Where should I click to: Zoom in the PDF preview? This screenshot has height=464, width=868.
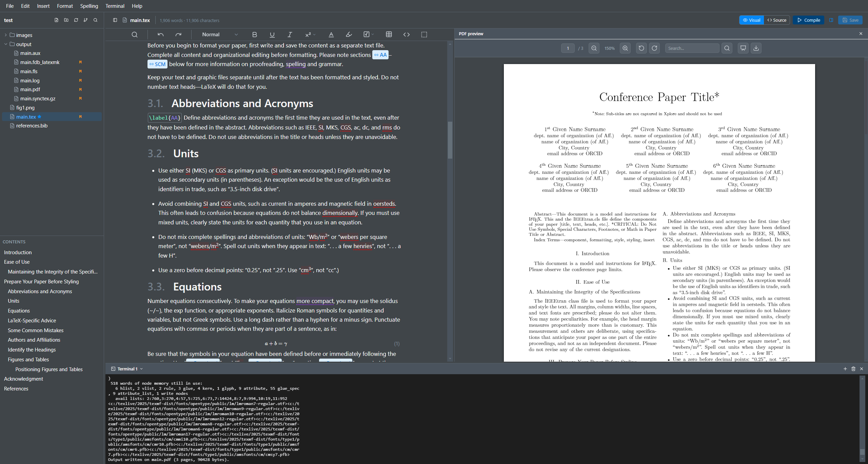(625, 48)
